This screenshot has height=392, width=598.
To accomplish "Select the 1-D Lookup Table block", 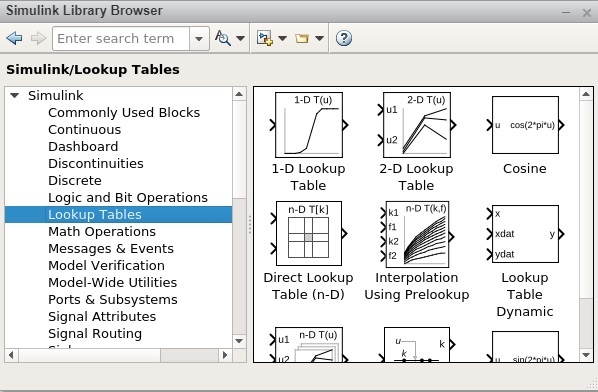I will click(309, 125).
